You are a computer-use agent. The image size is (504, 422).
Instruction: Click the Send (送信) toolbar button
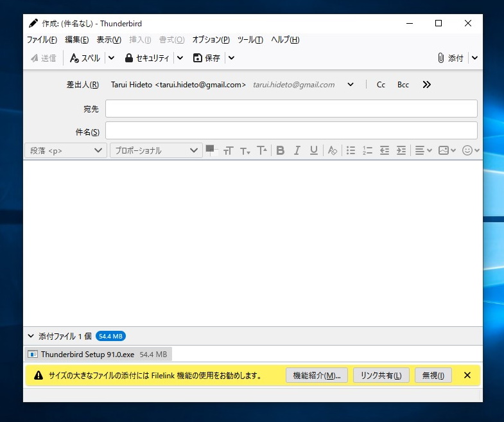tap(44, 58)
